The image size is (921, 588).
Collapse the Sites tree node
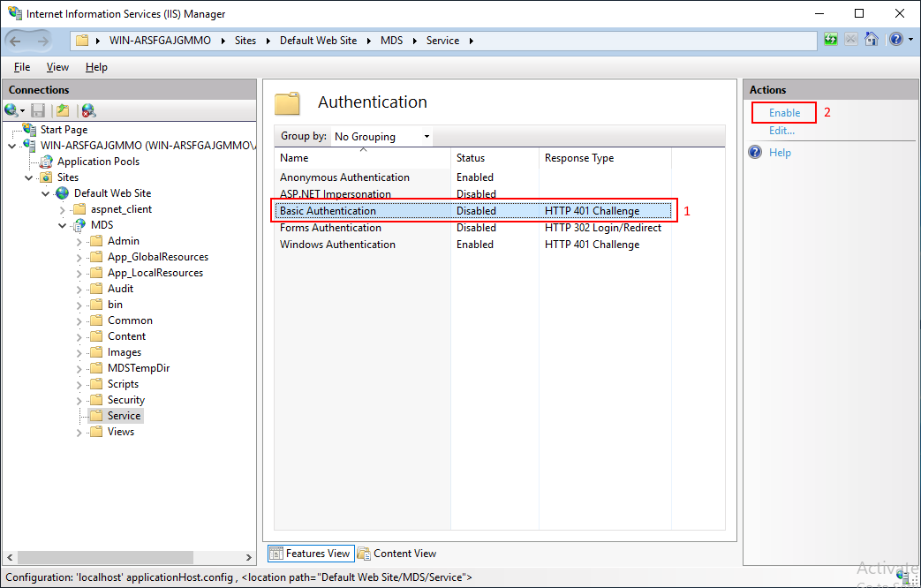[29, 177]
